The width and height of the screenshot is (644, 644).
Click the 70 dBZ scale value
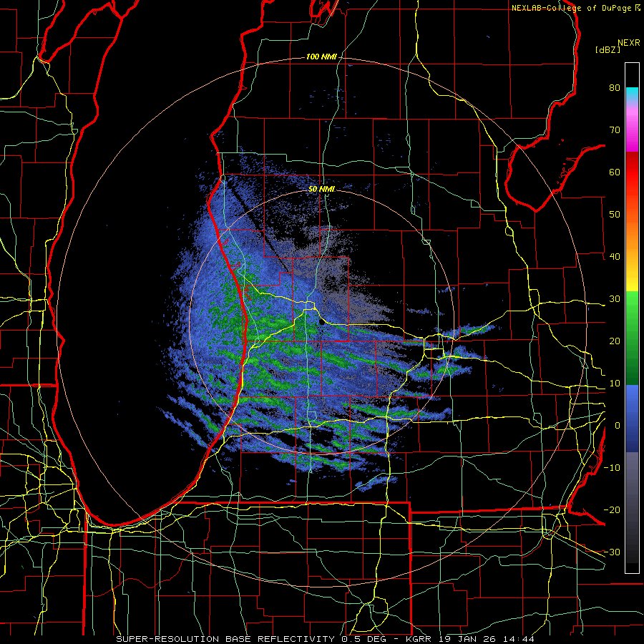coord(615,130)
